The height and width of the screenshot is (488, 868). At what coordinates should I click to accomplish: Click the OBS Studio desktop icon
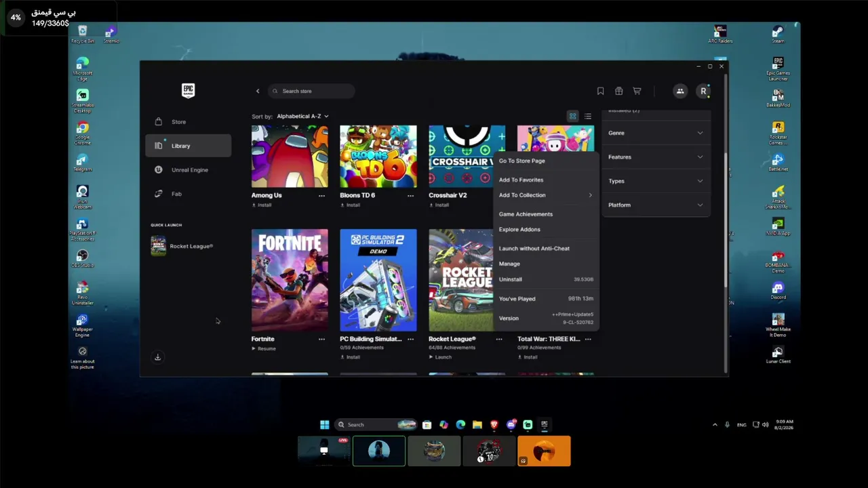(83, 259)
